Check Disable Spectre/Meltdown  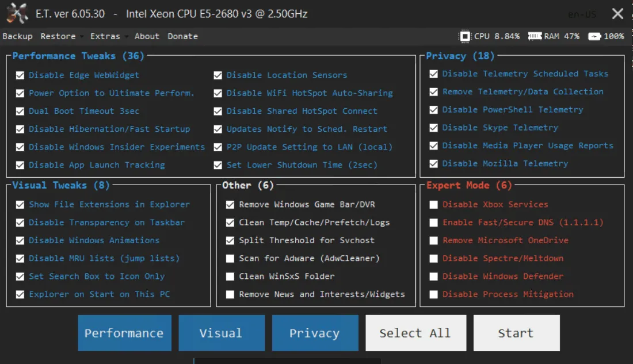[433, 259]
